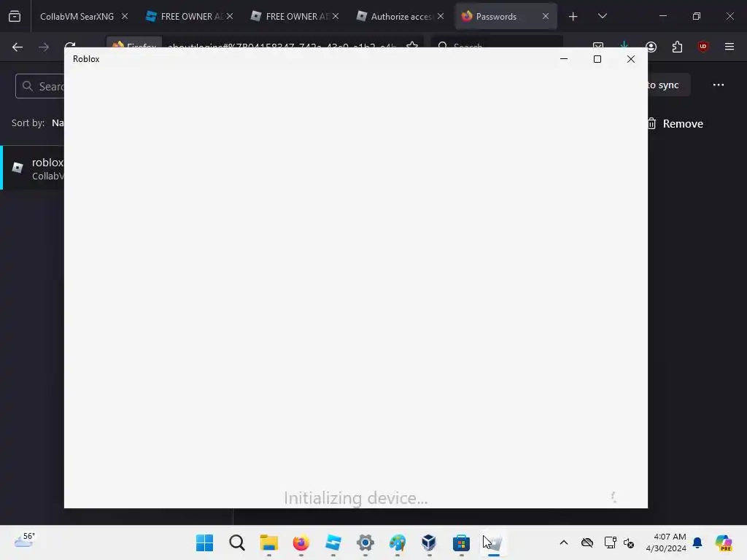747x560 pixels.
Task: Show Firefox downloads panel
Action: tap(624, 44)
